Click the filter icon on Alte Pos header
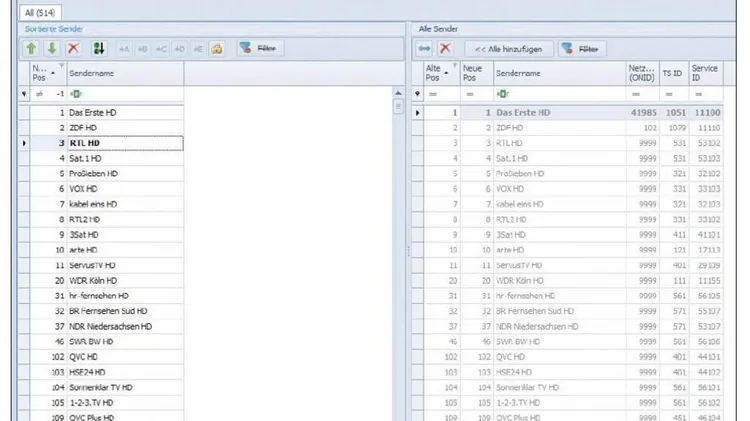This screenshot has height=421, width=750. (x=455, y=66)
